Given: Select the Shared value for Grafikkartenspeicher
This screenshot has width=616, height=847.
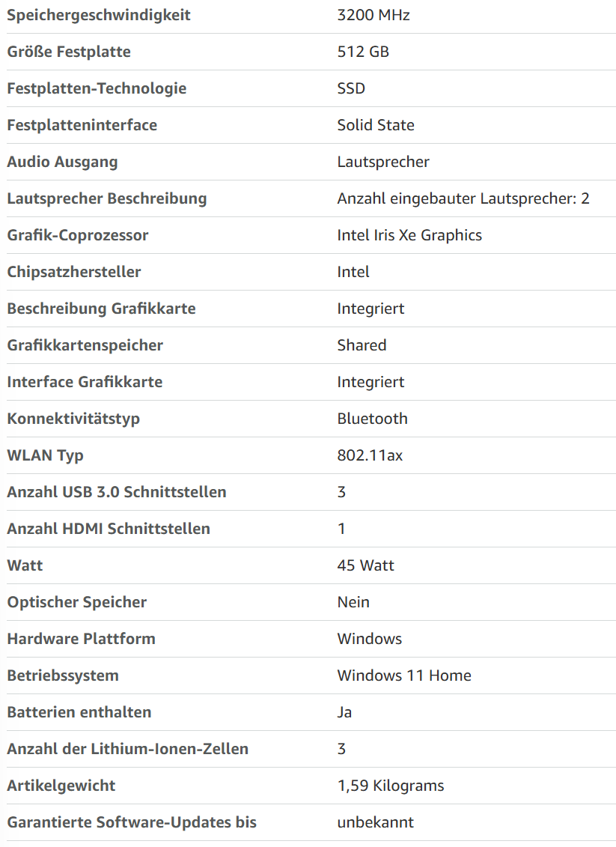Looking at the screenshot, I should click(362, 345).
